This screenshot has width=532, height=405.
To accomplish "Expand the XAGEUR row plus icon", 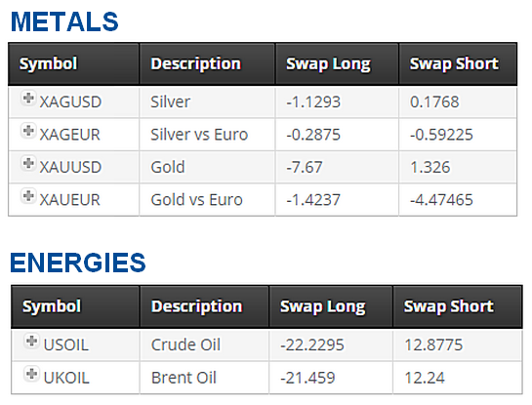I will point(28,131).
